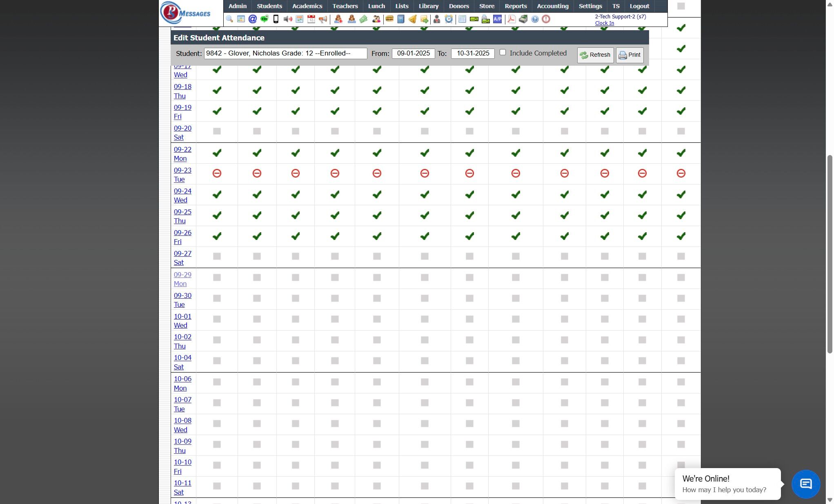Toggle first attendance box for 09-29 Mon
The width and height of the screenshot is (834, 504).
[217, 278]
